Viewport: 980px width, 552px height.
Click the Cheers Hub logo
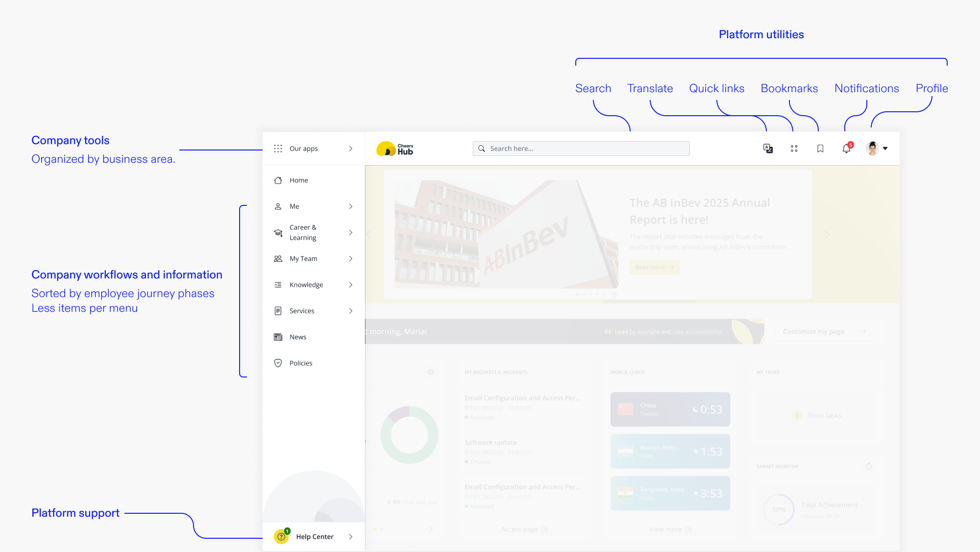[x=395, y=149]
